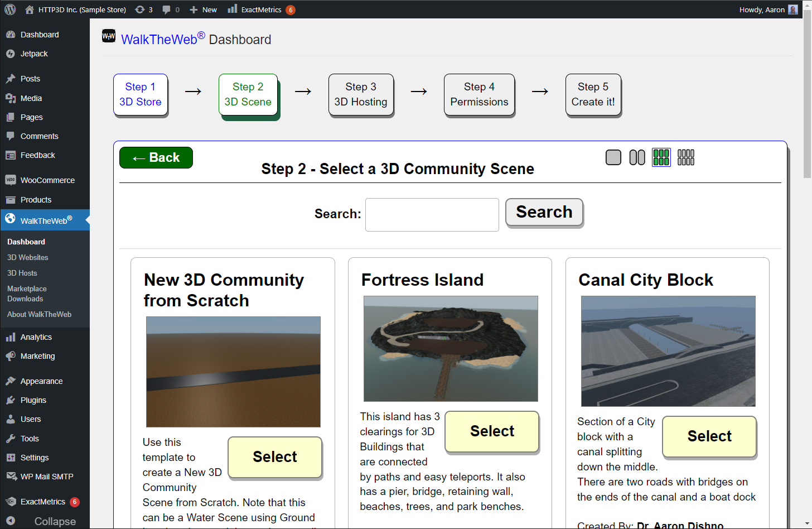Viewport: 812px width, 529px height.
Task: Switch to two-column view icon
Action: point(637,157)
